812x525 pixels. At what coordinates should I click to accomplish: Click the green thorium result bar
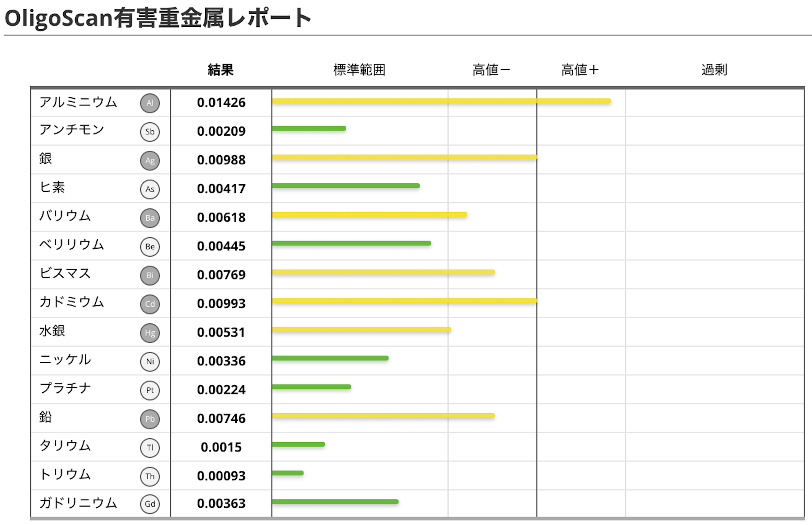288,473
